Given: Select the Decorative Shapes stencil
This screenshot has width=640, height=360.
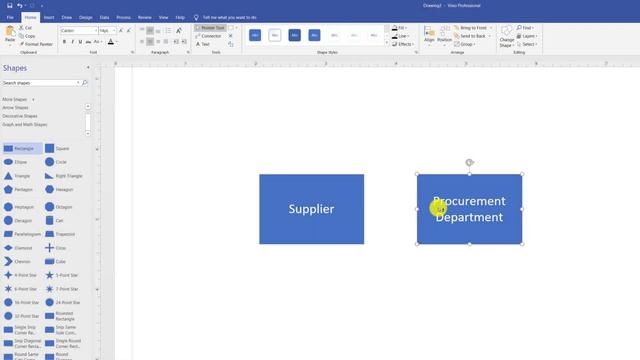Looking at the screenshot, I should click(x=20, y=116).
